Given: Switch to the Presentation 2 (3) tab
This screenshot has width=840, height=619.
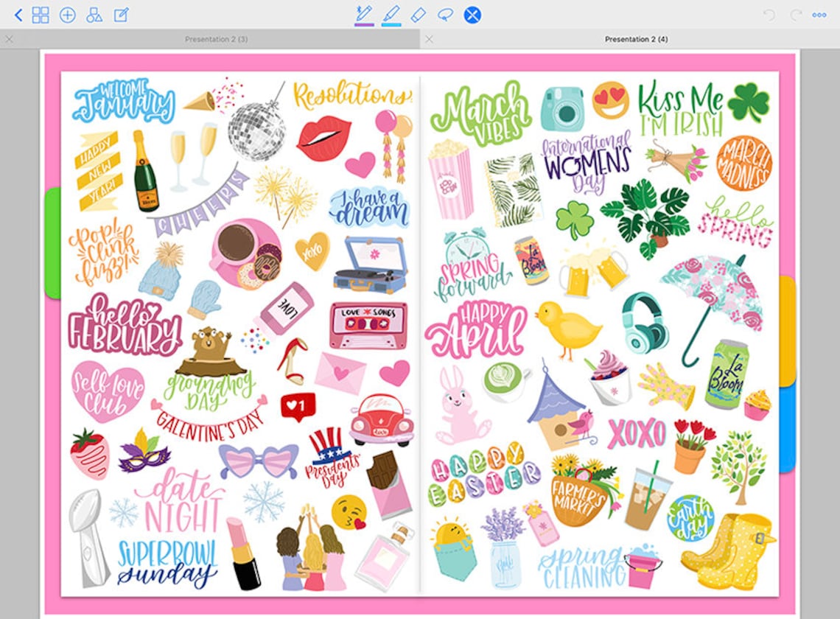Looking at the screenshot, I should pos(216,38).
